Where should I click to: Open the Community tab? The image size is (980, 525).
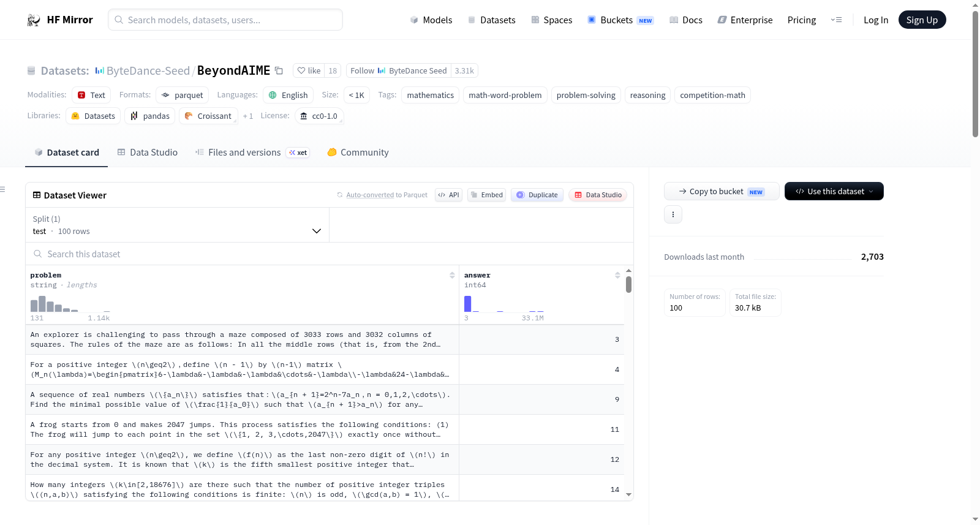358,153
